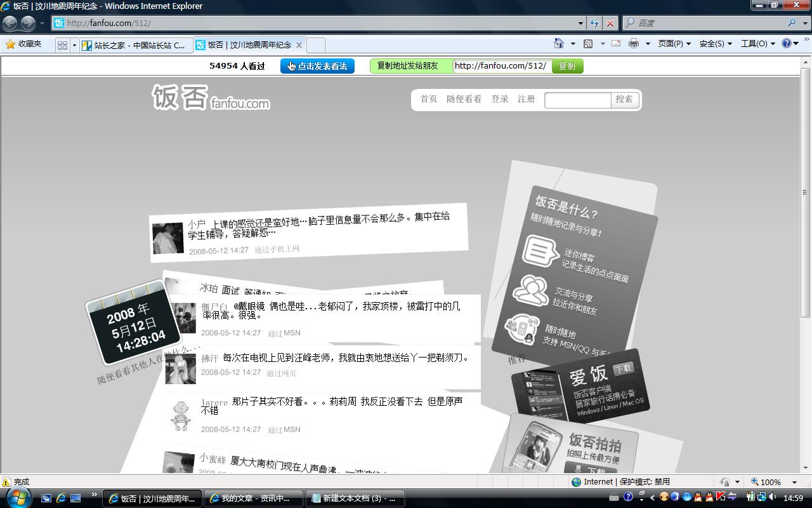812x508 pixels.
Task: Click 小户's avatar thumbnail
Action: point(168,239)
